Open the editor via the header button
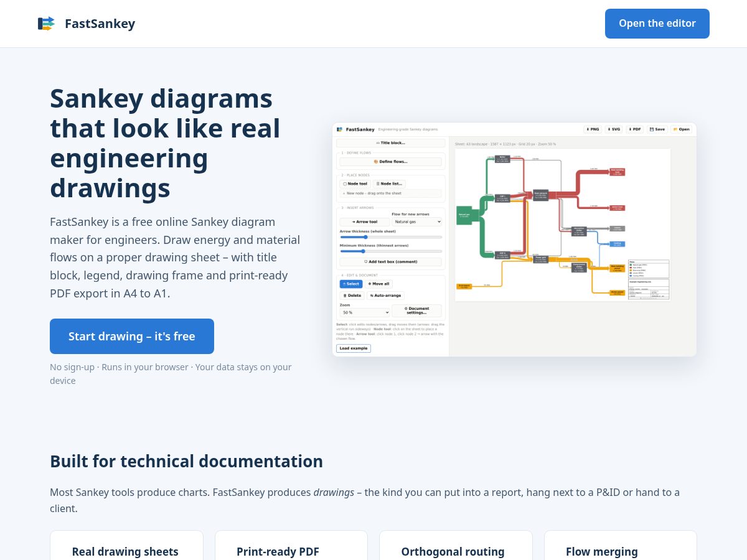This screenshot has height=560, width=747. [x=657, y=24]
